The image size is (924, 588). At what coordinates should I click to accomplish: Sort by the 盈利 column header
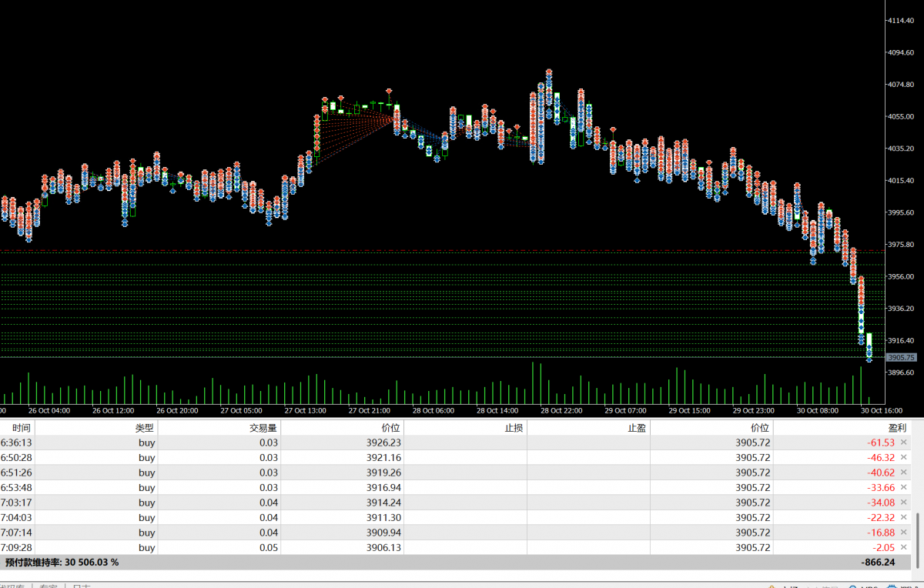842,428
